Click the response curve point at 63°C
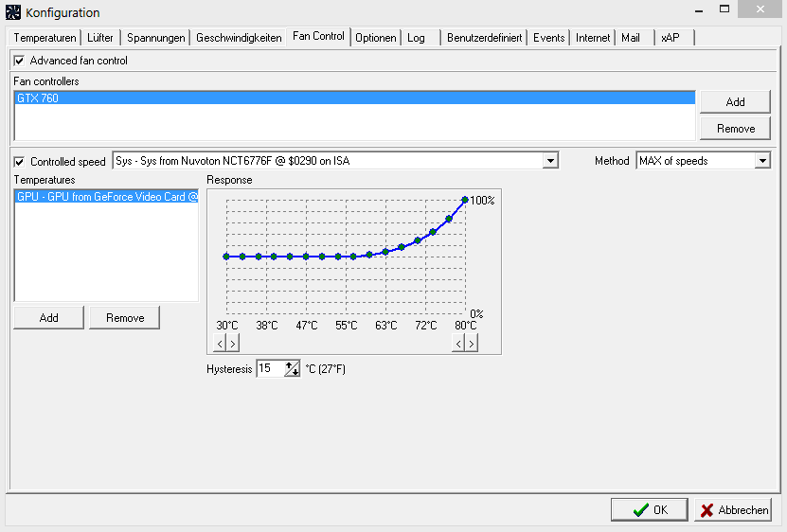 coord(385,252)
